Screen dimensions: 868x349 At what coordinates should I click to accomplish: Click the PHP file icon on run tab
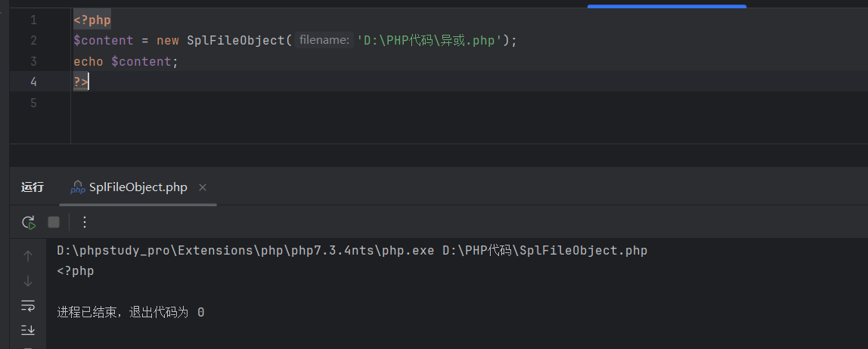[77, 187]
